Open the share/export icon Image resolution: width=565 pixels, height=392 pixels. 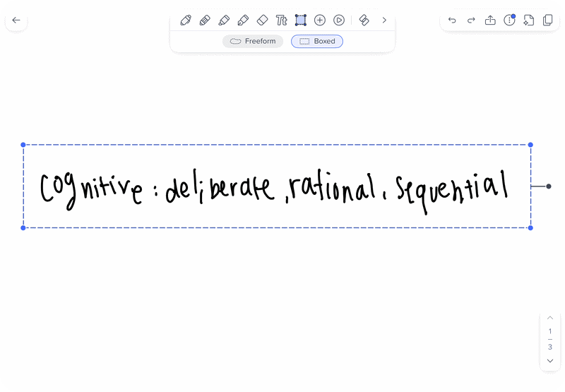490,20
